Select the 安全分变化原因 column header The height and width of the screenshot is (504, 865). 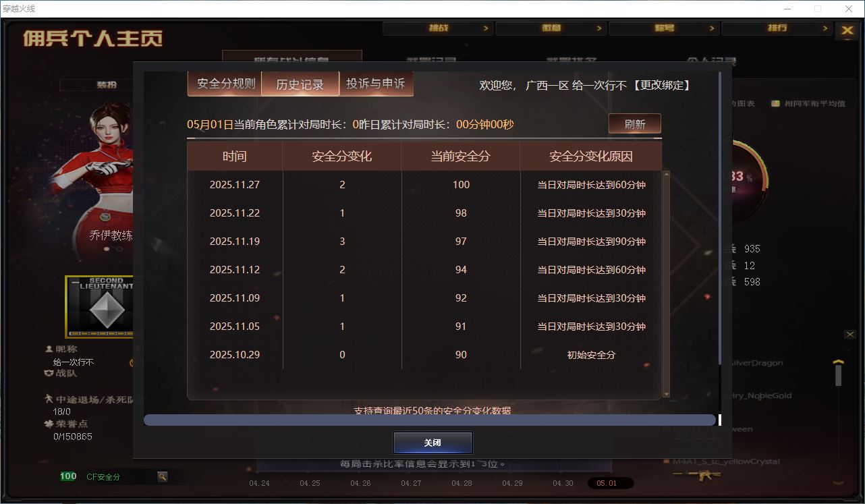[591, 157]
